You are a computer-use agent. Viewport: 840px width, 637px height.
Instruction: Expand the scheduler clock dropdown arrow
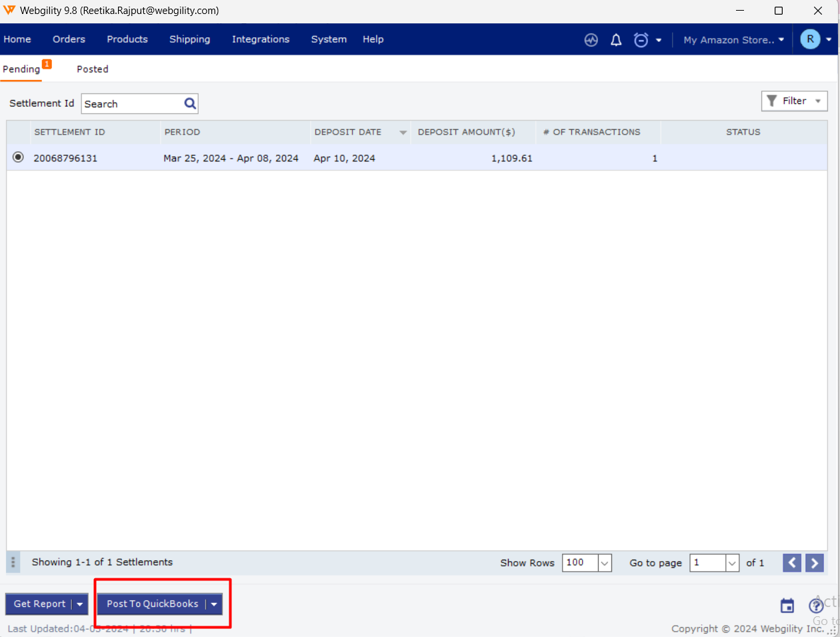tap(659, 40)
